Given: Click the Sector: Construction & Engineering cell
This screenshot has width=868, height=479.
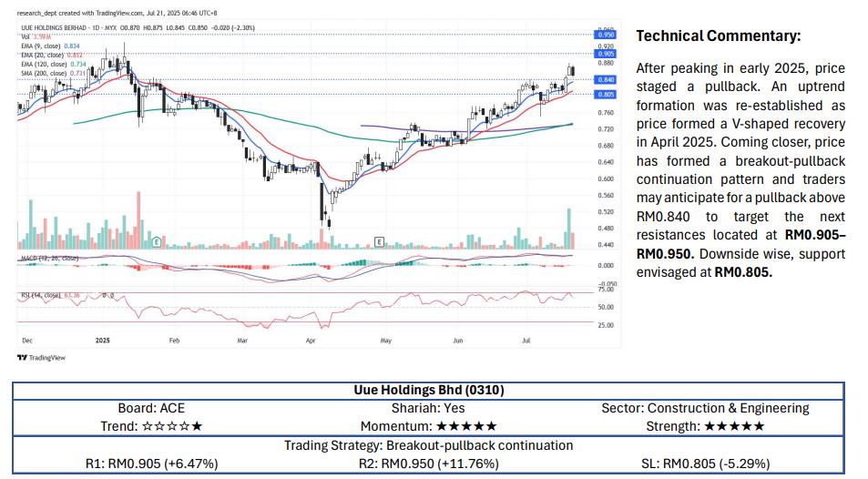Looking at the screenshot, I should 705,409.
